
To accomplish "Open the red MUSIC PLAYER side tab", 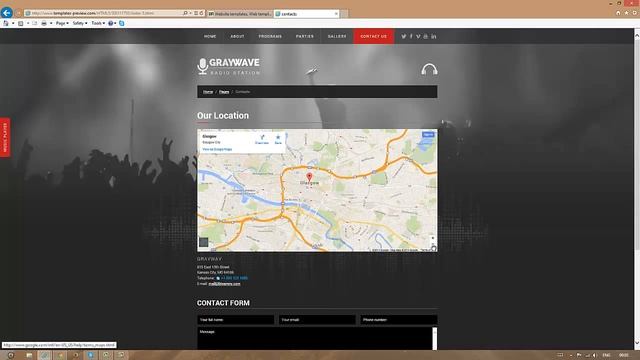I will tap(5, 137).
